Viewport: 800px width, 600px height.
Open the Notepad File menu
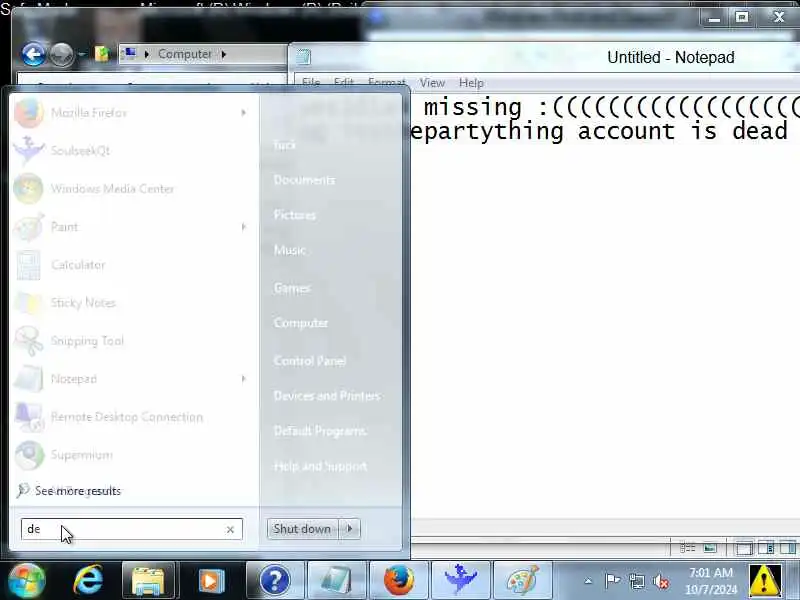(x=311, y=83)
